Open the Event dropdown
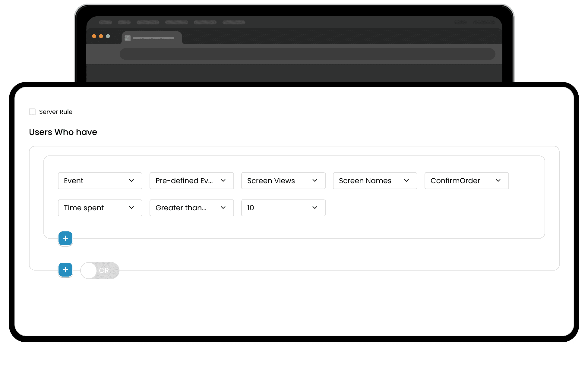 coord(100,181)
